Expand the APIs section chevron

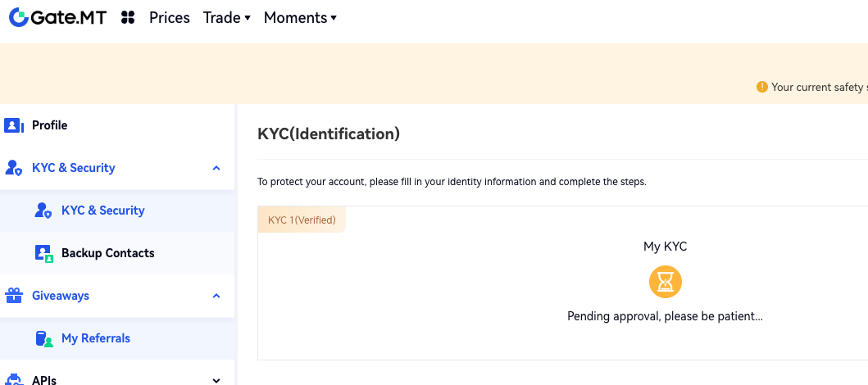[x=216, y=380]
